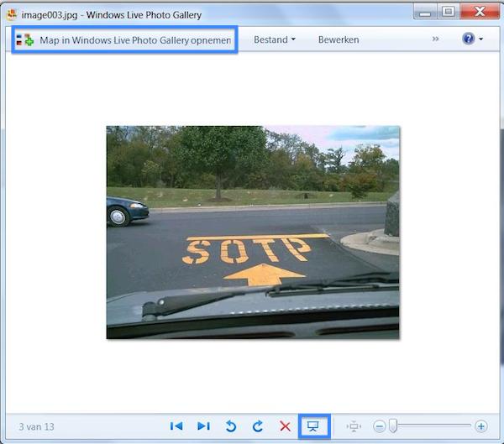Click Map in Windows Live Photo Gallery opnemen

coord(124,39)
